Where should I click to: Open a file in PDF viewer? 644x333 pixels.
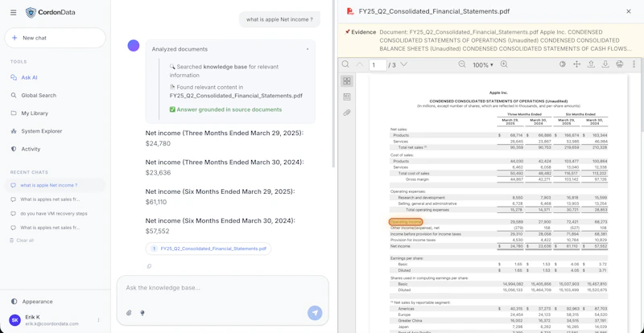tap(591, 64)
